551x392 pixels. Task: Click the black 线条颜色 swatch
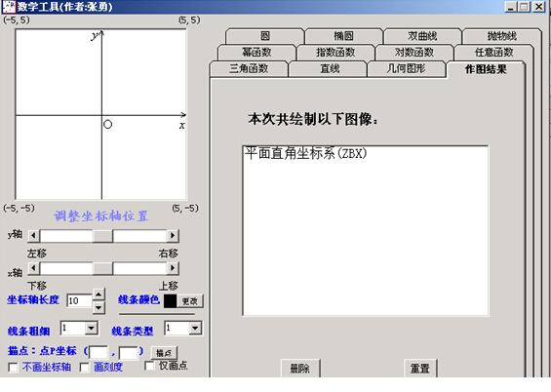click(171, 301)
